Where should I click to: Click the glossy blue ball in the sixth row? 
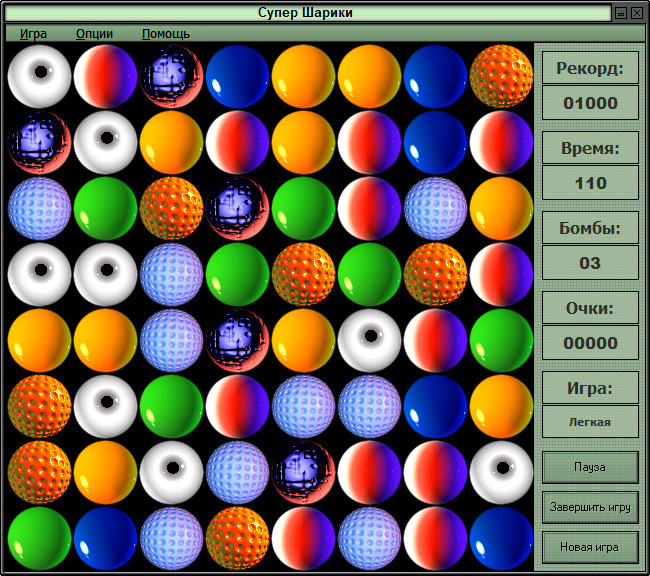tap(435, 406)
